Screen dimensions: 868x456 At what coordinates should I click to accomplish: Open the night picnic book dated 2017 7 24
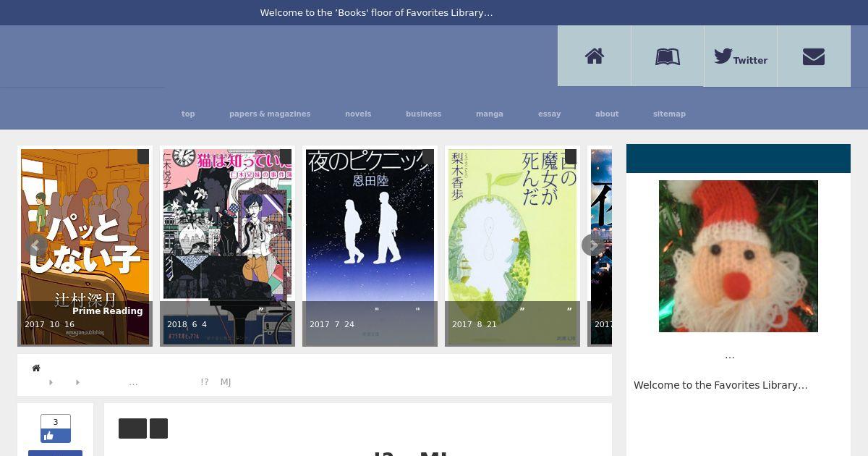[x=370, y=246]
